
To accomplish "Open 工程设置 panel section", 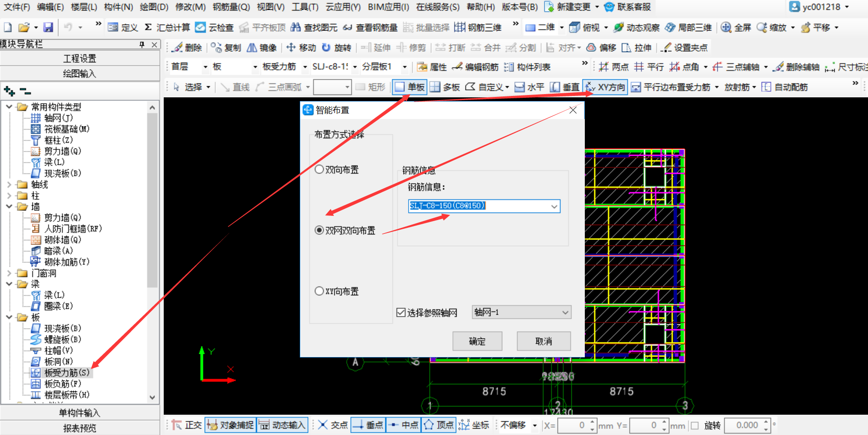I will pos(80,59).
